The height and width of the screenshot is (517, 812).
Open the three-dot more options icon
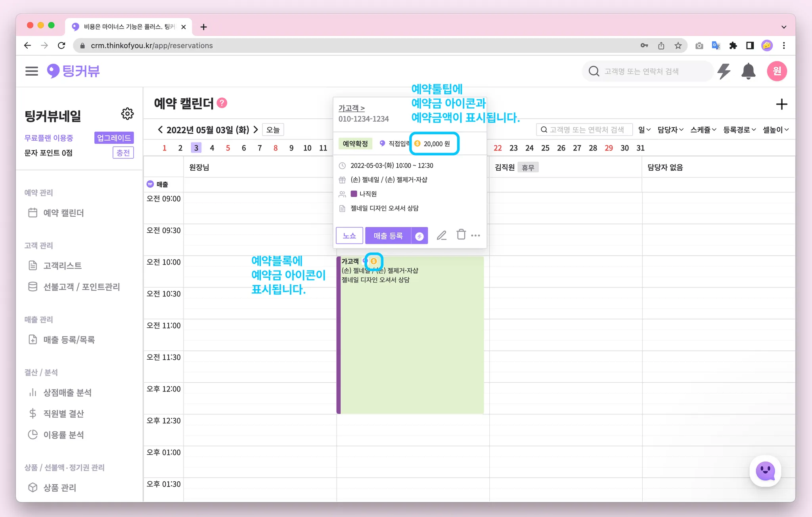tap(476, 236)
